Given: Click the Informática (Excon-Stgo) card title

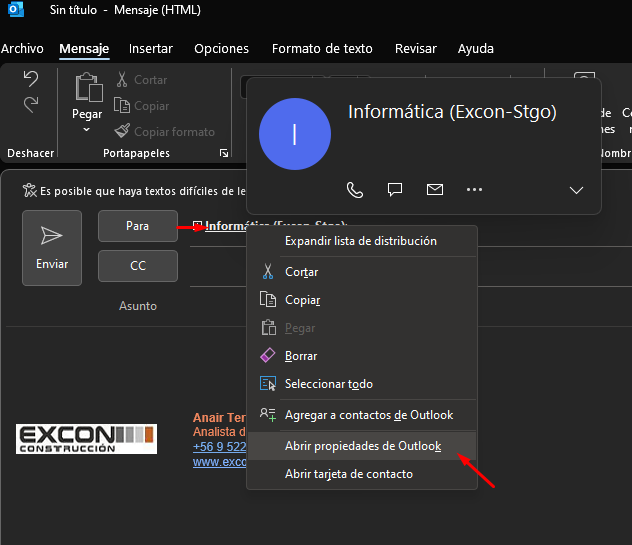Looking at the screenshot, I should click(x=452, y=112).
